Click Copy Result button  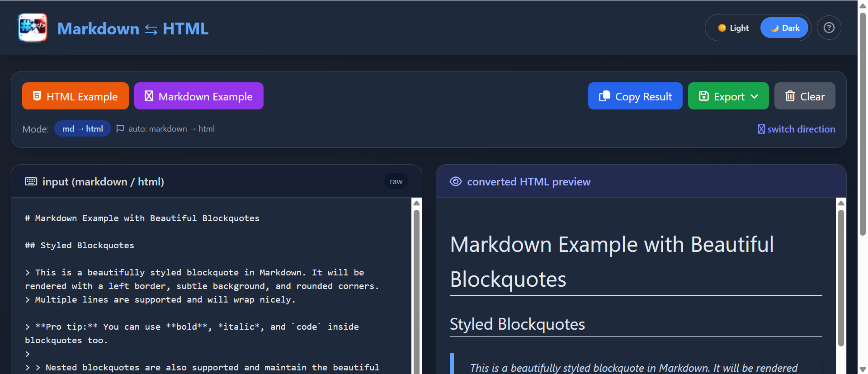coord(635,96)
